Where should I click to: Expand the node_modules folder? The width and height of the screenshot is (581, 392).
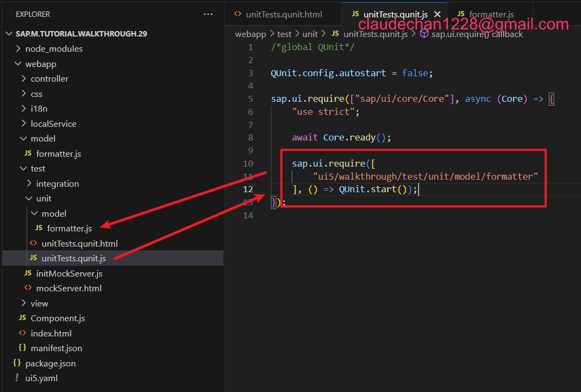point(53,49)
